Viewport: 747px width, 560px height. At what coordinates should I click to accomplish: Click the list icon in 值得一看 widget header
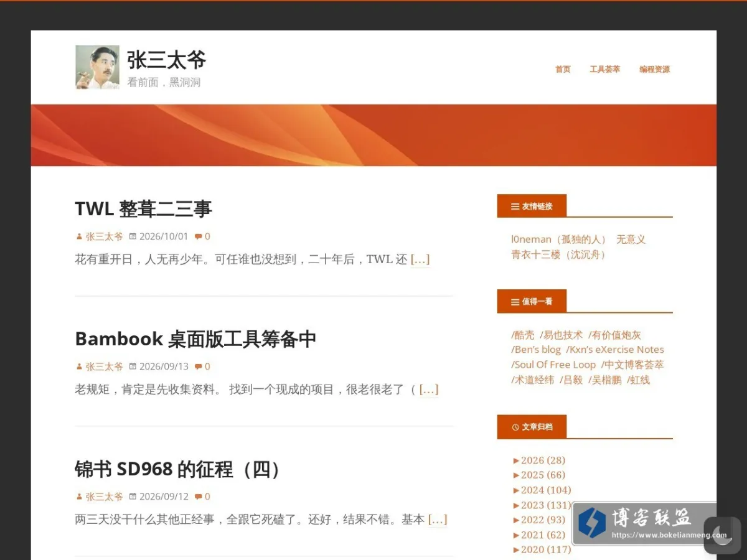(515, 302)
